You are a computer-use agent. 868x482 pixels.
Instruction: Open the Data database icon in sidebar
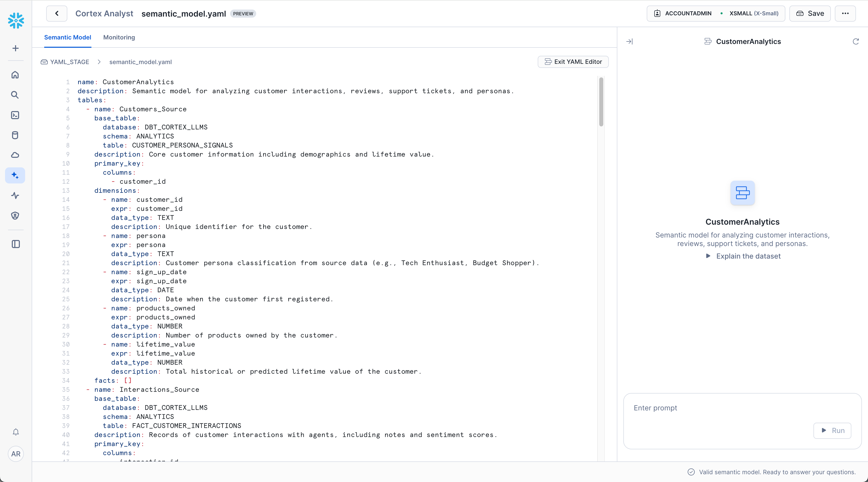click(x=15, y=135)
